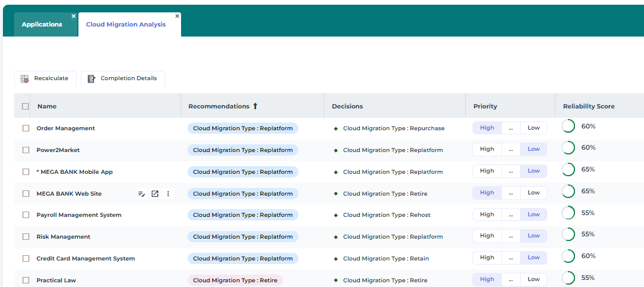Close the Applications tab
Screen dimensions: 644x287
point(74,16)
